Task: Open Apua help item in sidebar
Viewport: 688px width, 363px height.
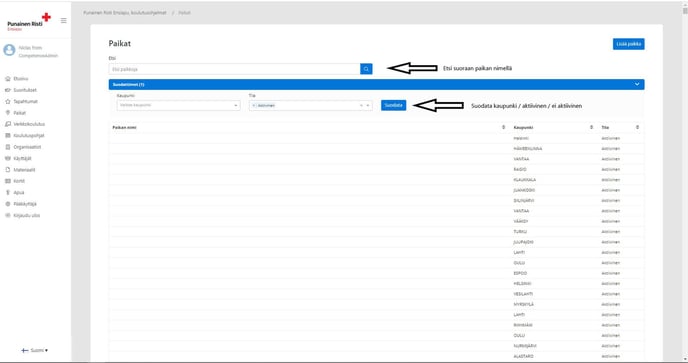Action: [14, 193]
